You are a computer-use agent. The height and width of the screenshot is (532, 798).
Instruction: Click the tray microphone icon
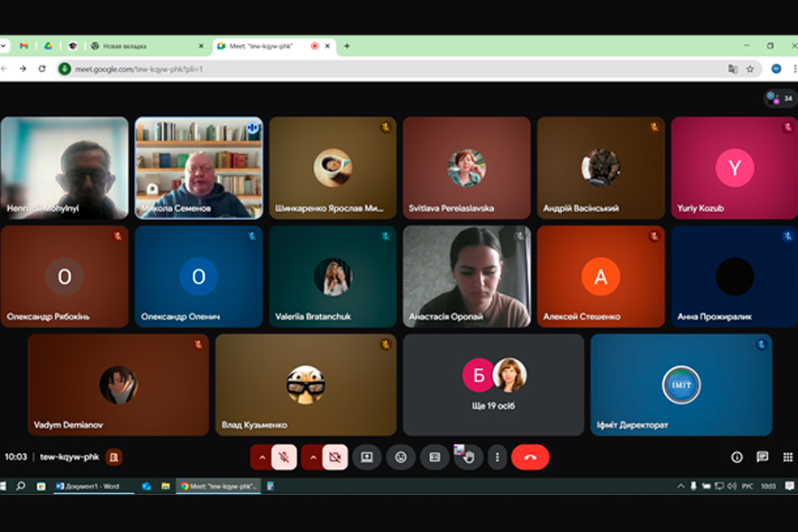(693, 486)
